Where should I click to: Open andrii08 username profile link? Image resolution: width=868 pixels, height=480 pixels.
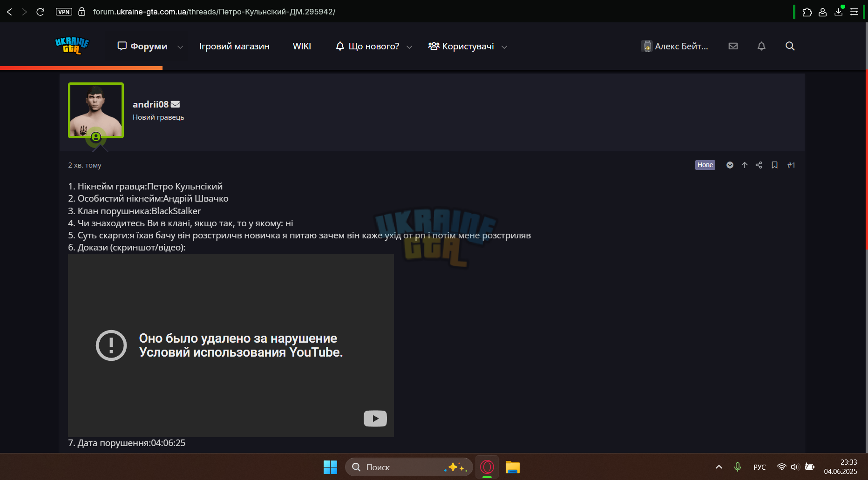[150, 104]
